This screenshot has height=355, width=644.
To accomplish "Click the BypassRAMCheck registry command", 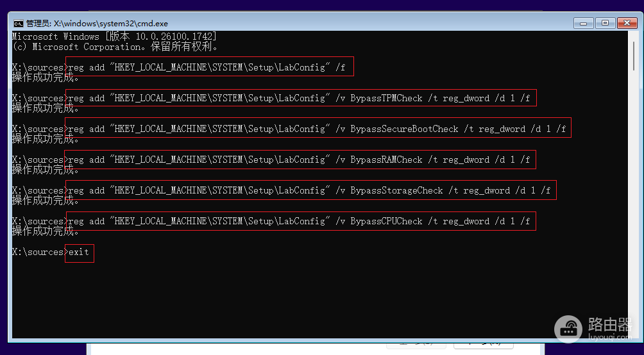I will (300, 159).
